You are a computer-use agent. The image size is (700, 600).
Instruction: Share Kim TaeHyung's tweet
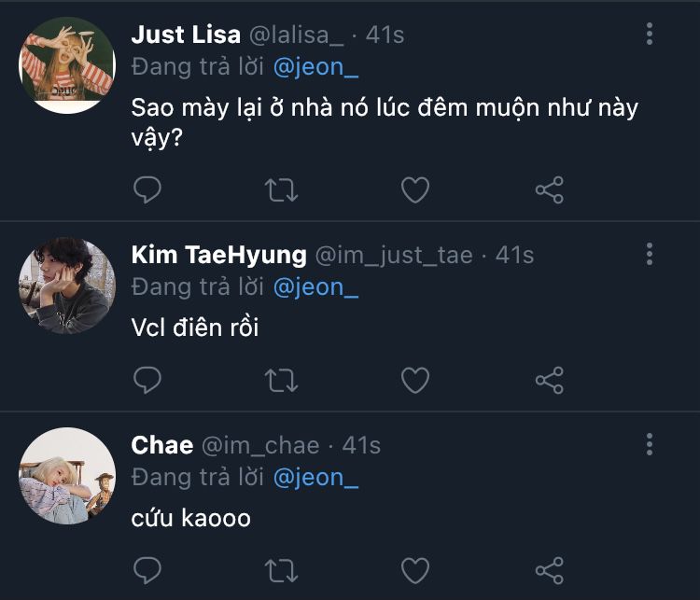coord(550,380)
